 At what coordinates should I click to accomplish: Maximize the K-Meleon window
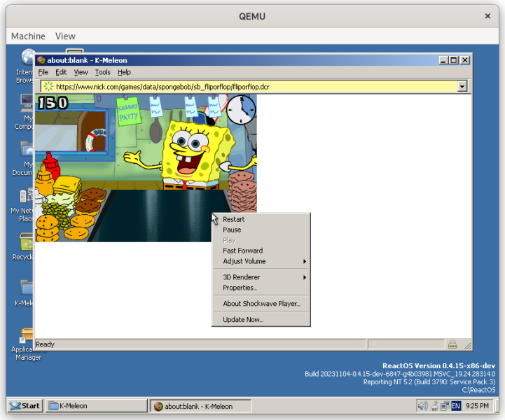click(454, 60)
